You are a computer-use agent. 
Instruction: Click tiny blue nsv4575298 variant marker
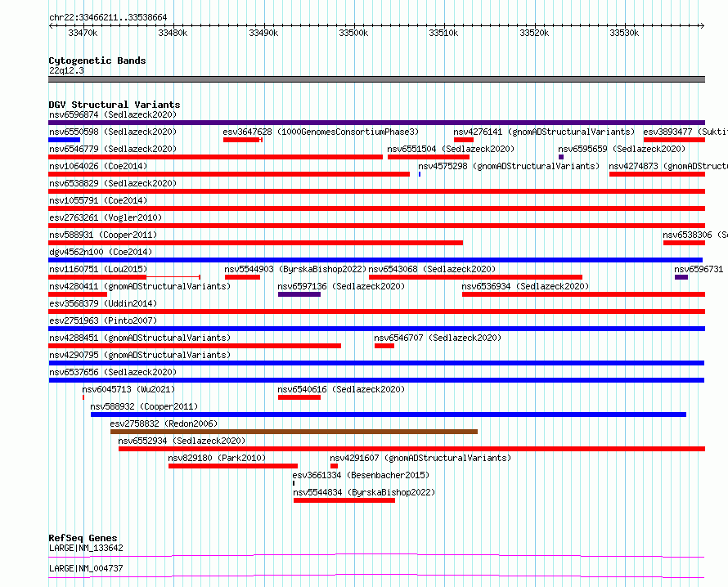pos(420,174)
